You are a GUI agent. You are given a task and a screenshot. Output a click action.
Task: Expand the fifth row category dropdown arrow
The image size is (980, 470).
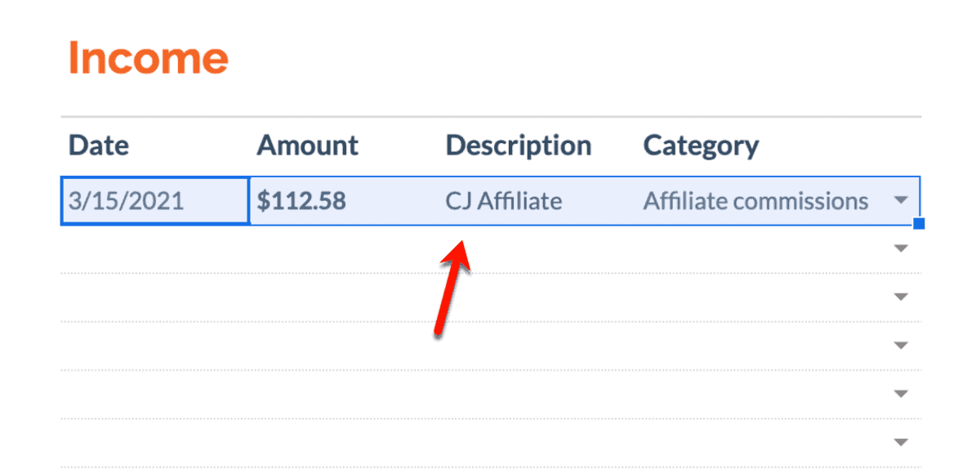[x=901, y=394]
